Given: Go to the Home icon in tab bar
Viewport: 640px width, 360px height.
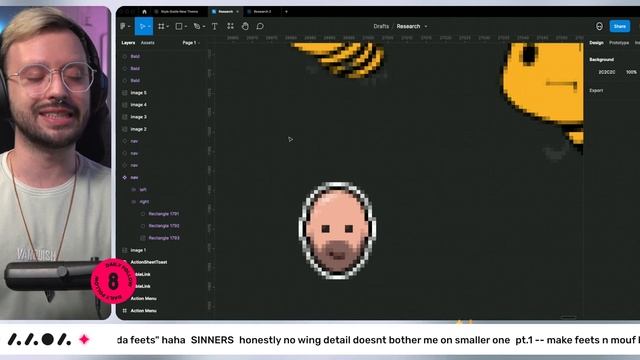Looking at the screenshot, I should click(x=144, y=11).
